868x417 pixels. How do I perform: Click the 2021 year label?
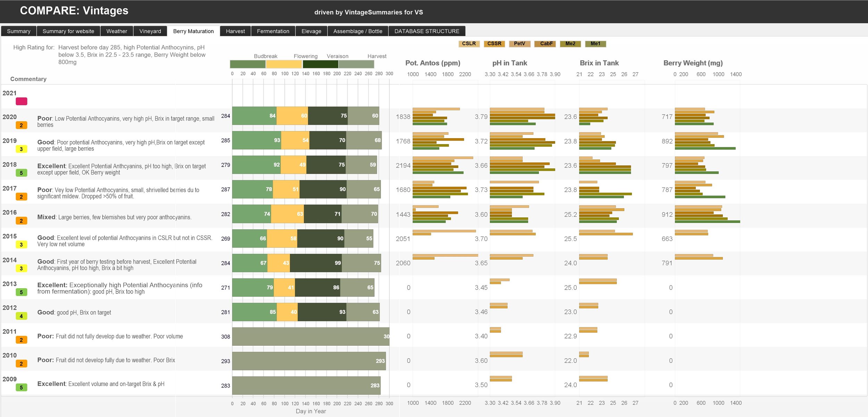click(x=10, y=93)
